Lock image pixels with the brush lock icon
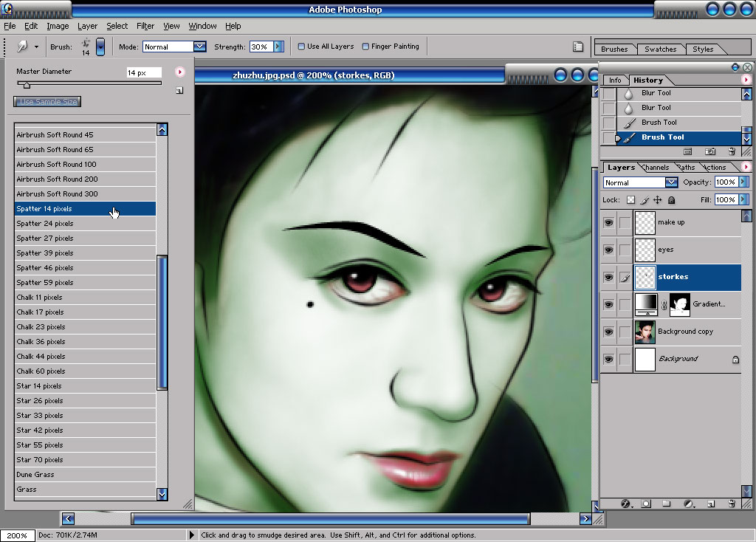Image resolution: width=756 pixels, height=542 pixels. pyautogui.click(x=645, y=199)
